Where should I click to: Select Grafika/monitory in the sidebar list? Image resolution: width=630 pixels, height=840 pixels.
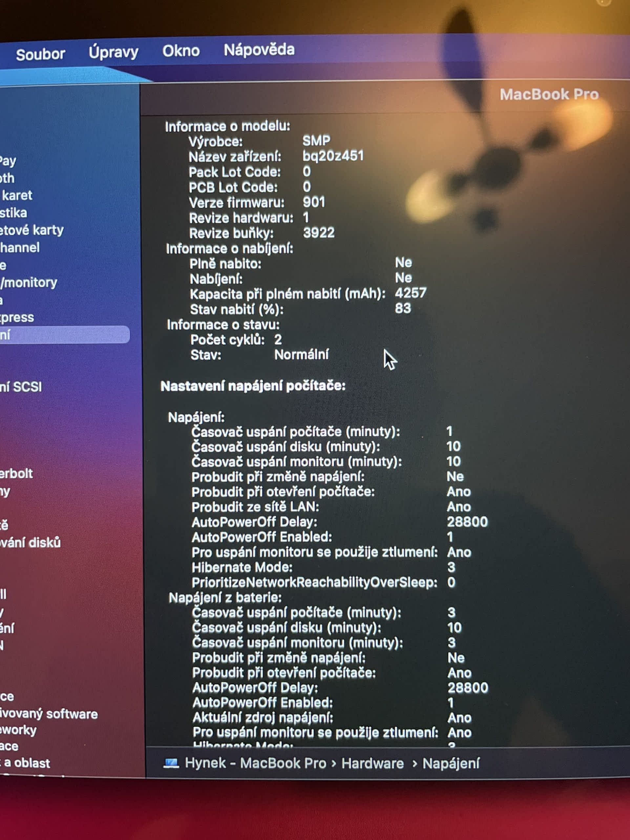click(x=29, y=282)
